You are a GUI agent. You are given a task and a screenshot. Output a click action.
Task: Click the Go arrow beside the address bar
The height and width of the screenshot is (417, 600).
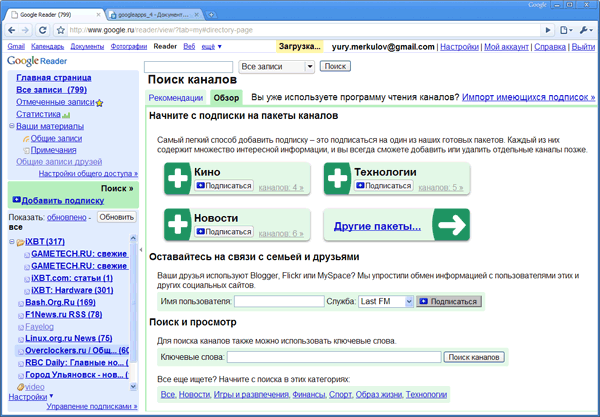point(548,30)
